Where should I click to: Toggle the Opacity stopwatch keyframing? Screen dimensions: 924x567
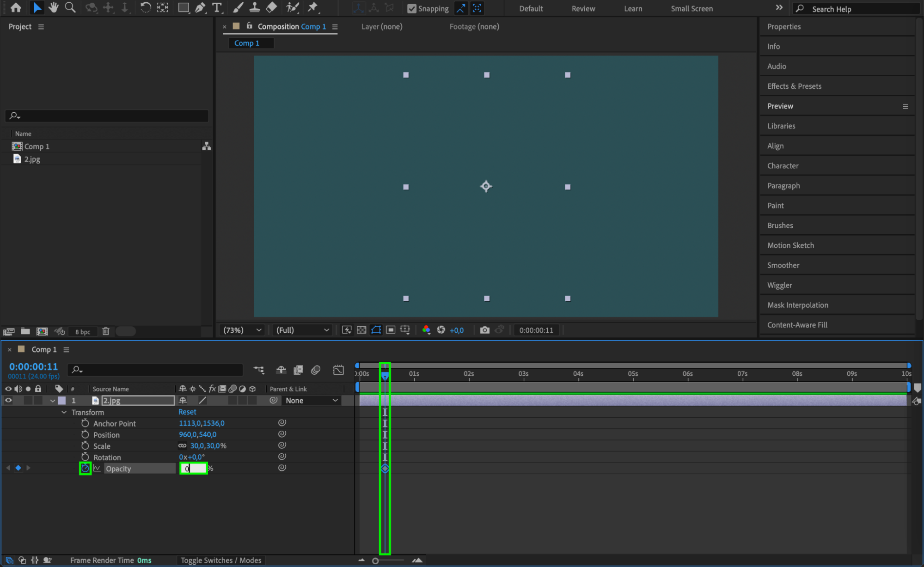pyautogui.click(x=85, y=469)
